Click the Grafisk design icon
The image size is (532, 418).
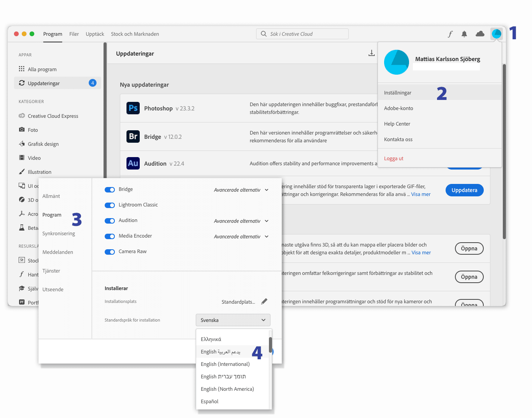point(22,143)
